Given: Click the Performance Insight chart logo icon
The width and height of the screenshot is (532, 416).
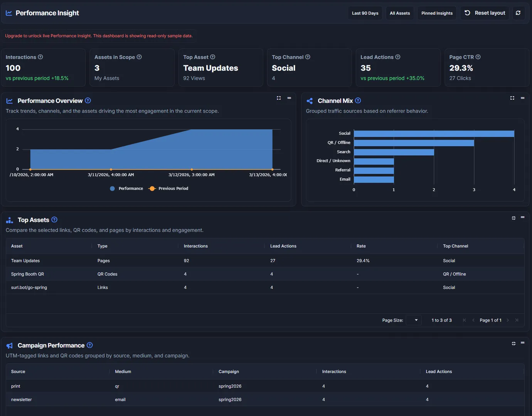Looking at the screenshot, I should (x=9, y=13).
